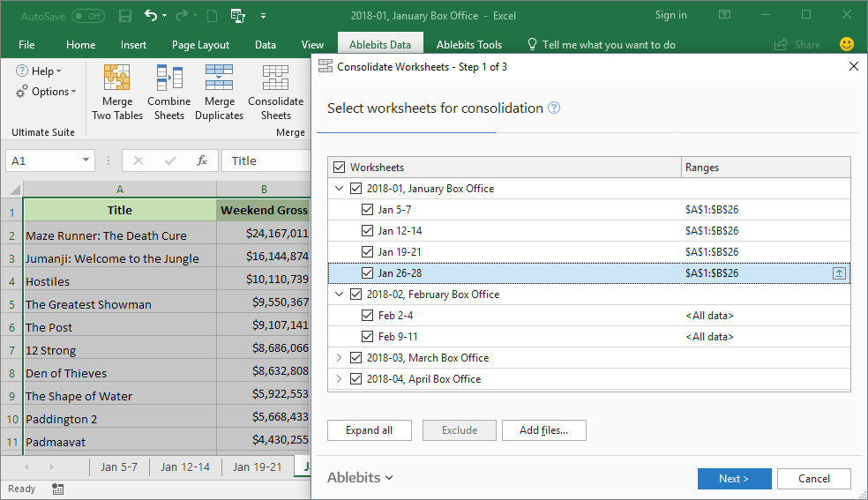Image resolution: width=868 pixels, height=500 pixels.
Task: Open the Name Box dropdown arrow
Action: click(x=86, y=160)
